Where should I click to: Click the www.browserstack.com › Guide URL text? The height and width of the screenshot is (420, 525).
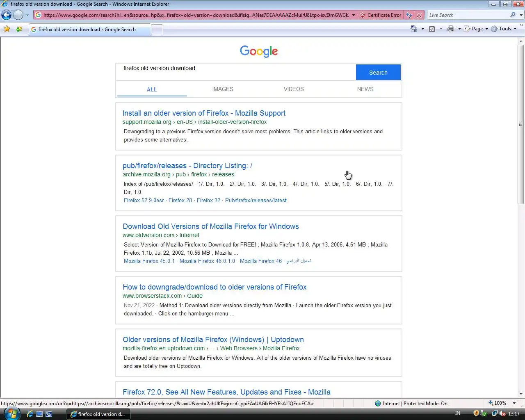pos(162,296)
